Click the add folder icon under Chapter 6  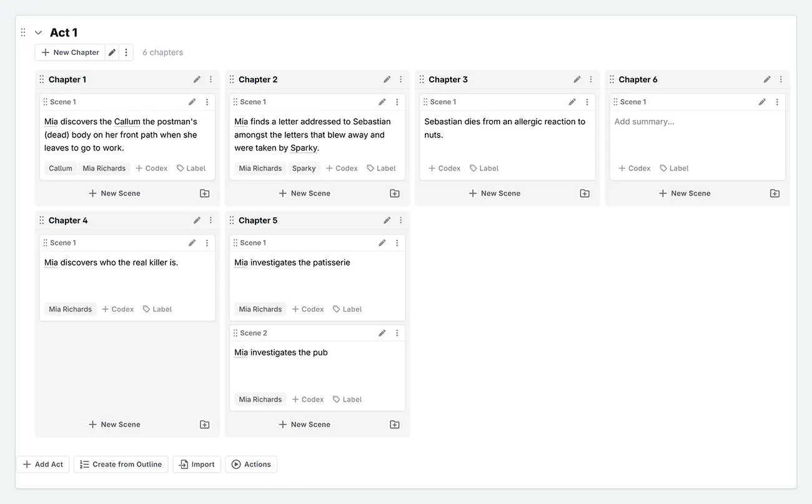coord(775,194)
